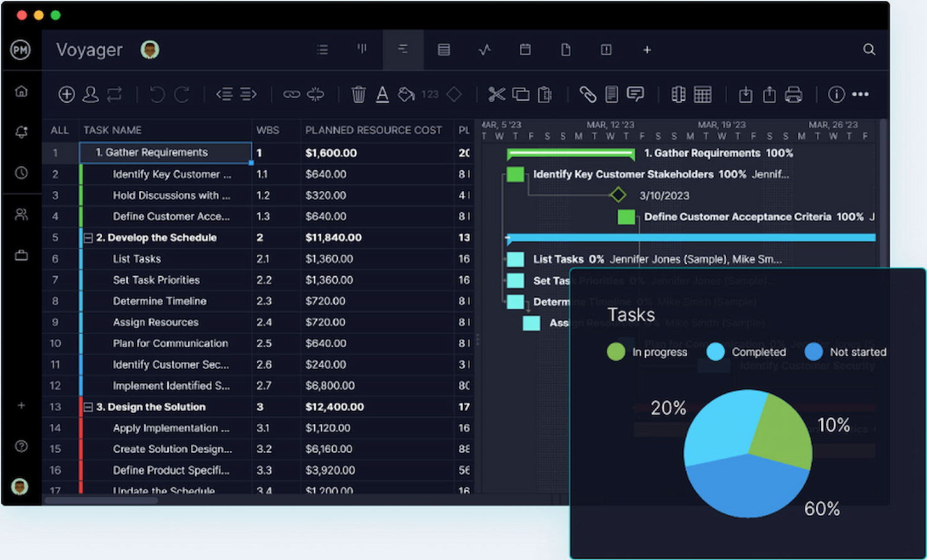Image resolution: width=927 pixels, height=560 pixels.
Task: Open the help question mark icon
Action: tap(21, 446)
